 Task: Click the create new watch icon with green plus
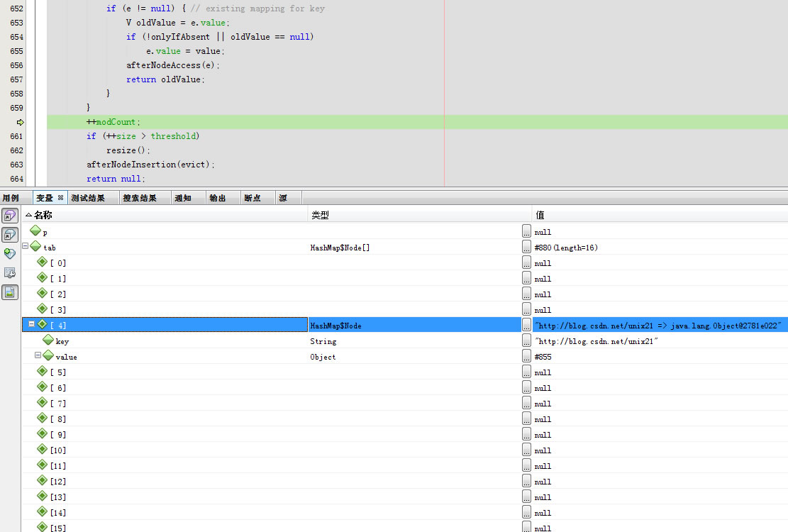(x=9, y=254)
